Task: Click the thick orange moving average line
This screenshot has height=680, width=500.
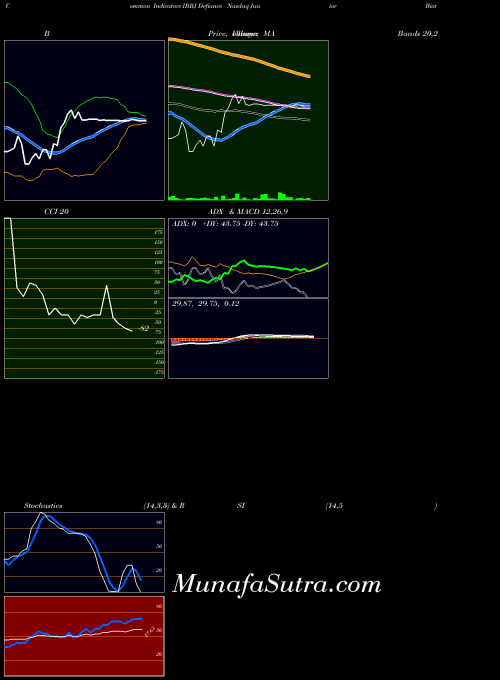Action: coord(239,57)
